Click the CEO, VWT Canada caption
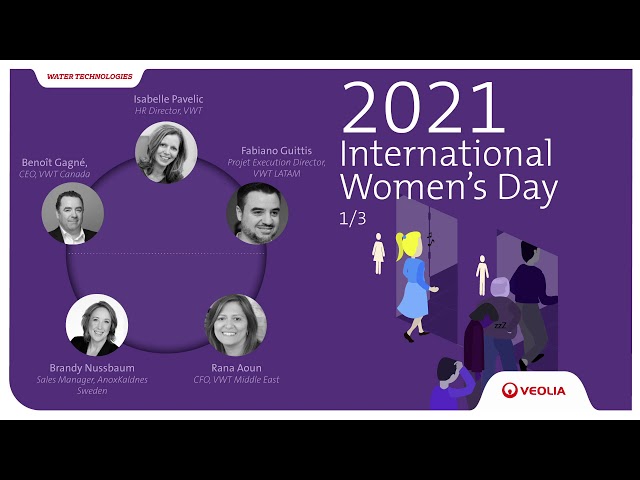This screenshot has height=480, width=640. (x=55, y=174)
